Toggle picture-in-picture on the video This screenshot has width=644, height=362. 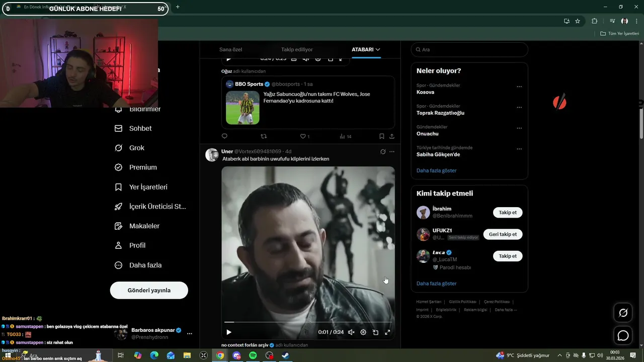point(375,332)
